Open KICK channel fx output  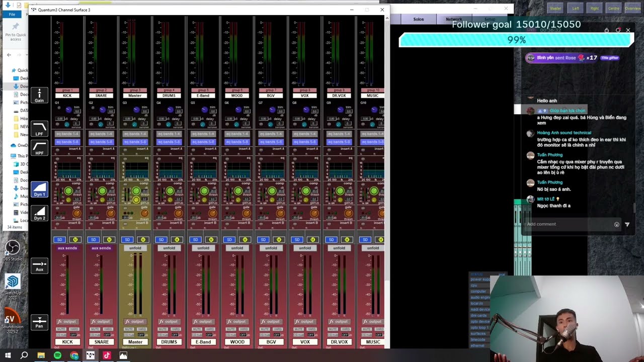(x=67, y=321)
